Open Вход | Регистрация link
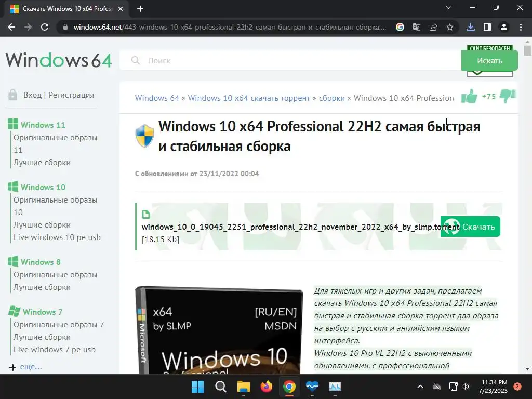Screen dimensions: 532x399 pos(59,95)
